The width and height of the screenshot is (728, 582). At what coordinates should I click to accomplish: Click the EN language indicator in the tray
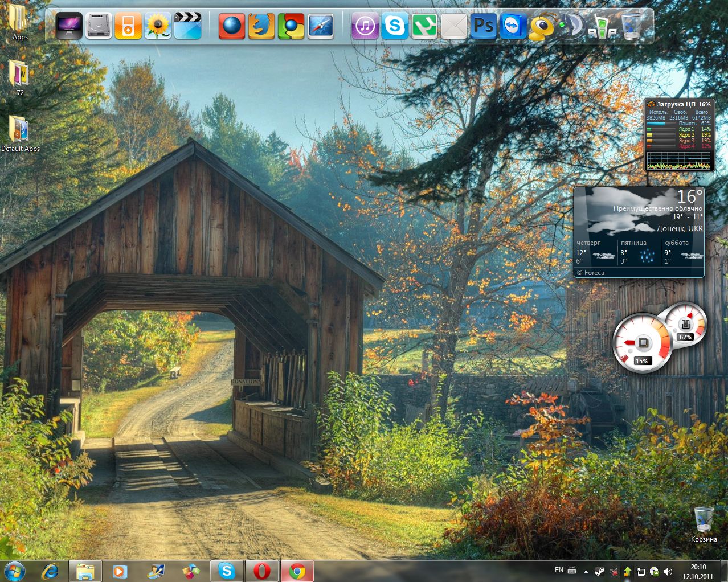[x=559, y=570]
